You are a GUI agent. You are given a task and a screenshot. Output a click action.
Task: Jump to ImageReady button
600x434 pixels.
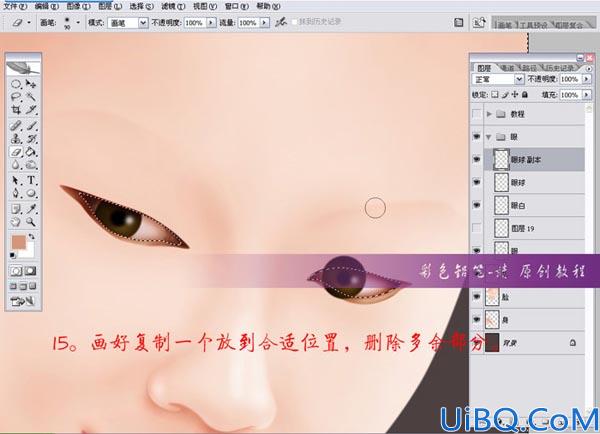coord(23,302)
